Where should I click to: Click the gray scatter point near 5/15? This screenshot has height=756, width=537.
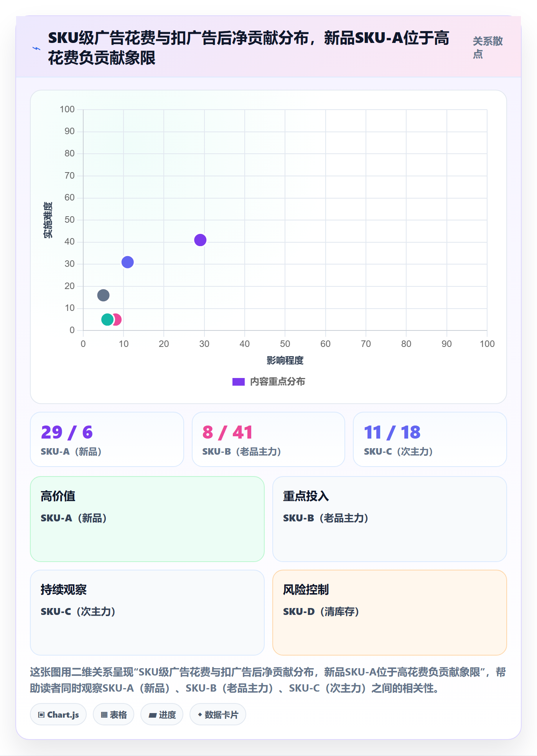(x=103, y=295)
